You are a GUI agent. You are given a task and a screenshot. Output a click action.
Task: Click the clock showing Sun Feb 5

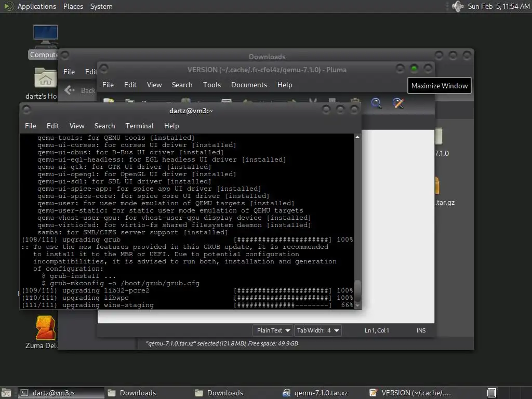coord(498,6)
